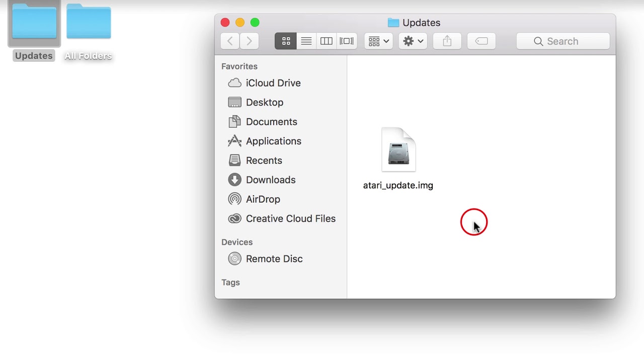Click the Devices sidebar heading

237,242
